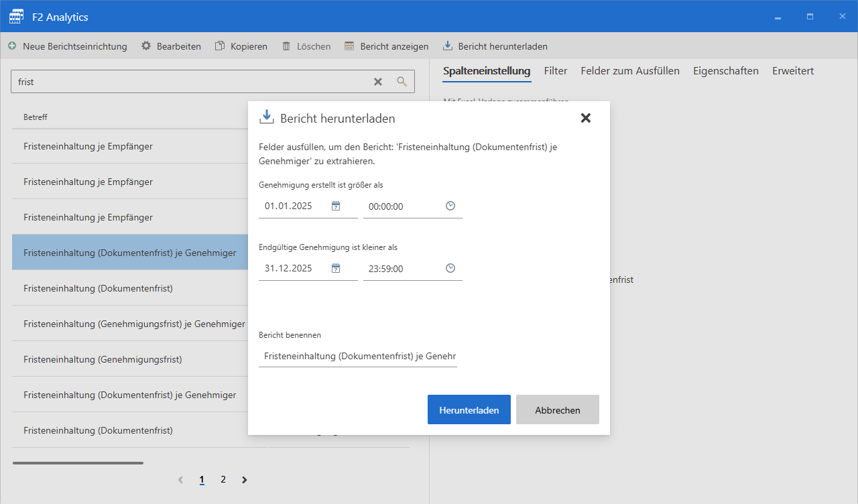Open calendar picker for Genehmigung erstellt date
858x504 pixels.
[336, 206]
